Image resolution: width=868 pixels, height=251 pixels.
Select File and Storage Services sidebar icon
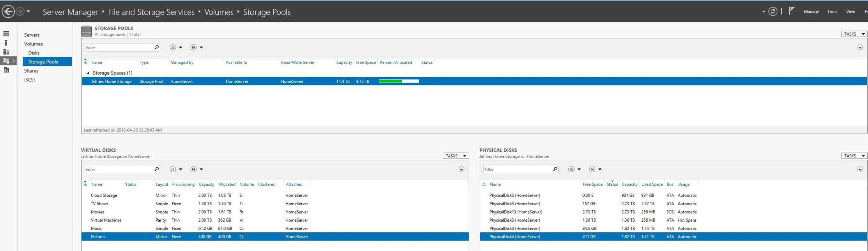coord(6,61)
